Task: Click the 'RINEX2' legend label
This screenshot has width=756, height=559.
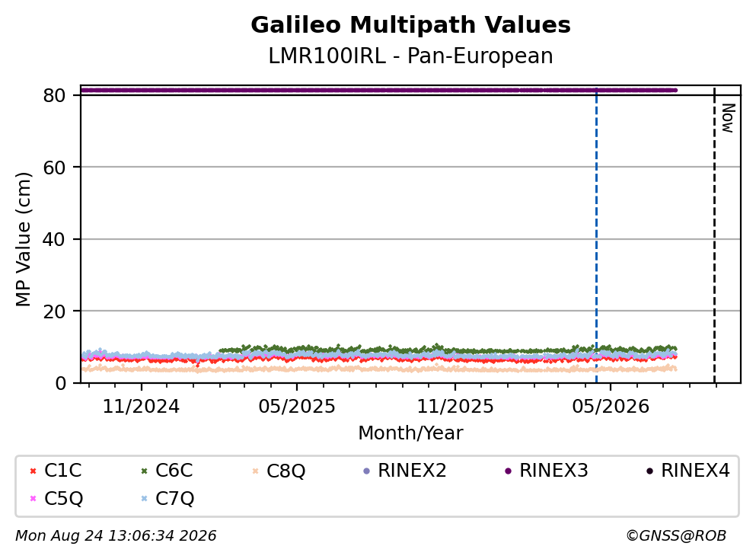Action: click(412, 471)
